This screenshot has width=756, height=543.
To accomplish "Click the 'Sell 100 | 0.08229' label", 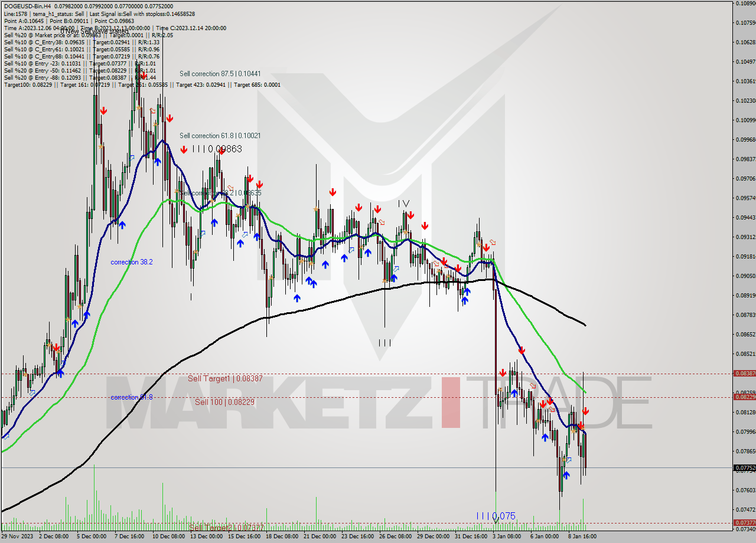I will pyautogui.click(x=224, y=402).
